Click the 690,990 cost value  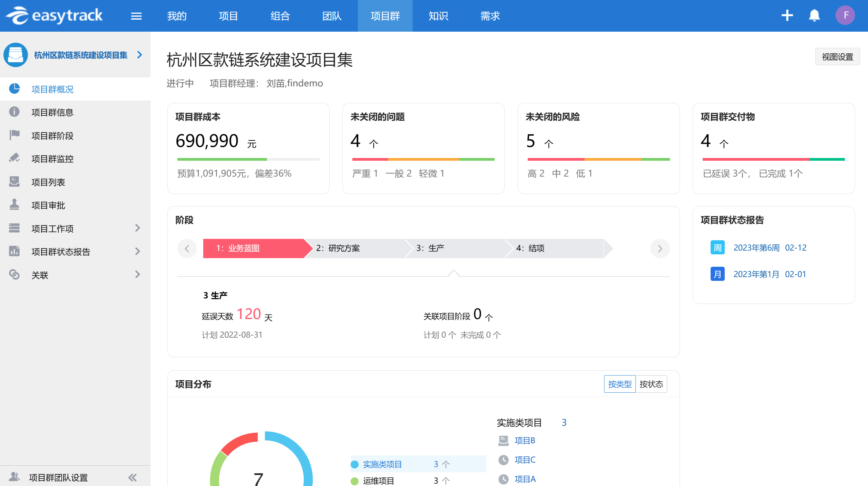click(x=207, y=141)
